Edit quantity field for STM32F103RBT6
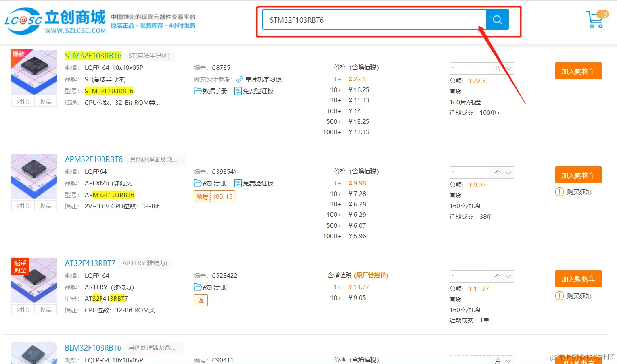This screenshot has height=364, width=617. (x=469, y=69)
